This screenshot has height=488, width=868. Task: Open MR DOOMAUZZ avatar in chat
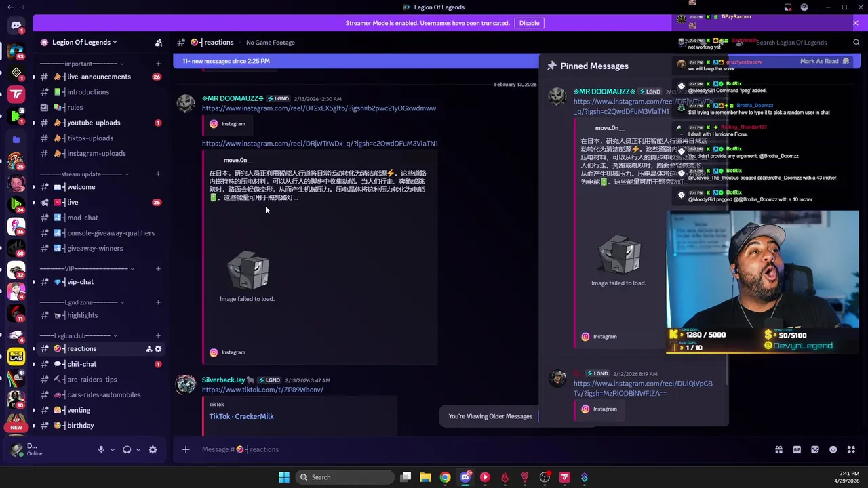click(186, 104)
